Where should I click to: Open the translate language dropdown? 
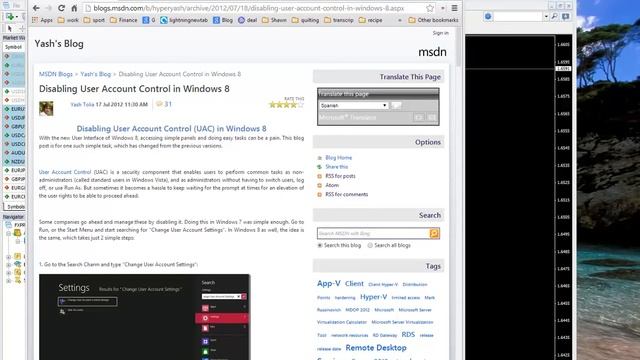(353, 105)
